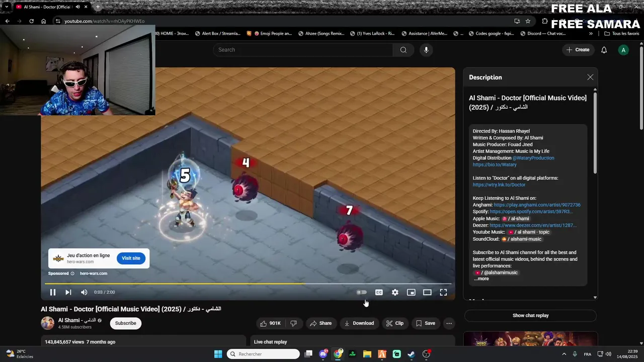Screen dimensions: 644x362
Task: Run search with magnifier button
Action: [404, 50]
